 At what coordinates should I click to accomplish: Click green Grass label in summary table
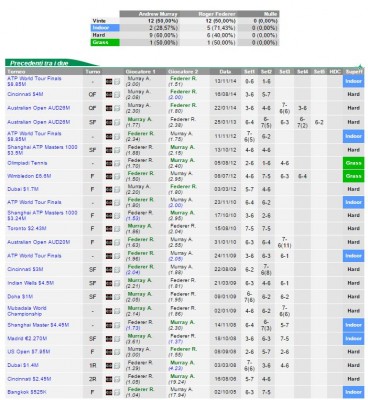(105, 42)
